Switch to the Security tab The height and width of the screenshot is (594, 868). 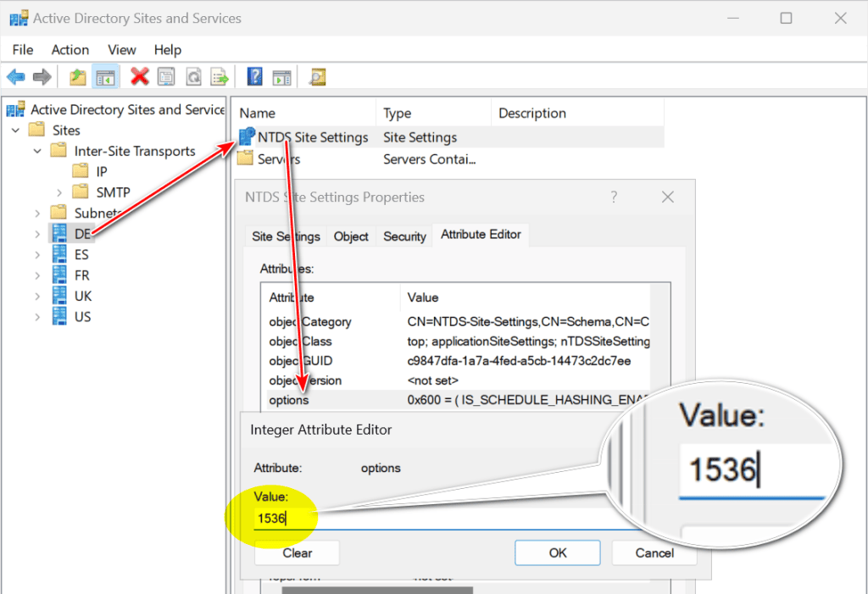(404, 236)
